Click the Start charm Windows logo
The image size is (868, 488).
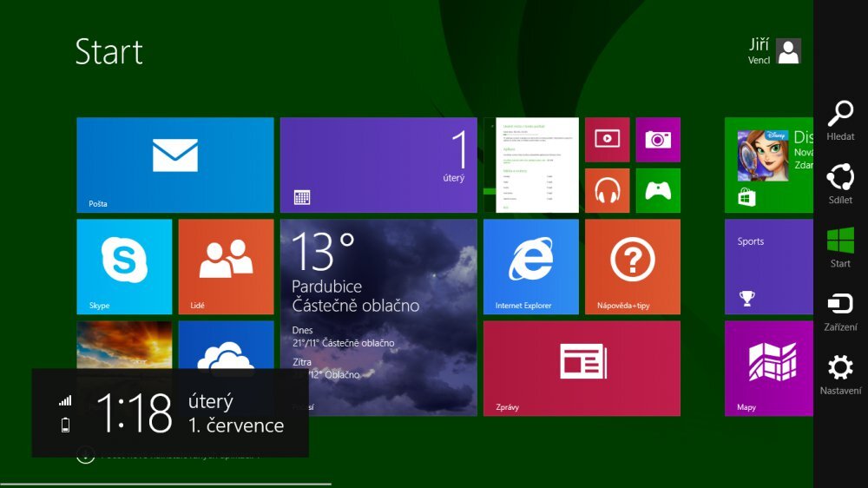click(x=840, y=247)
